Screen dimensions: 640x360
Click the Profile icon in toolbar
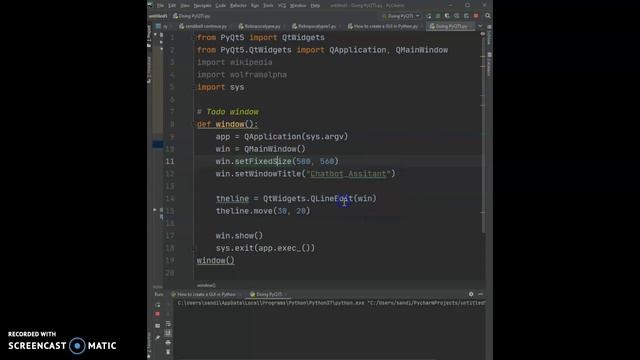[457, 16]
